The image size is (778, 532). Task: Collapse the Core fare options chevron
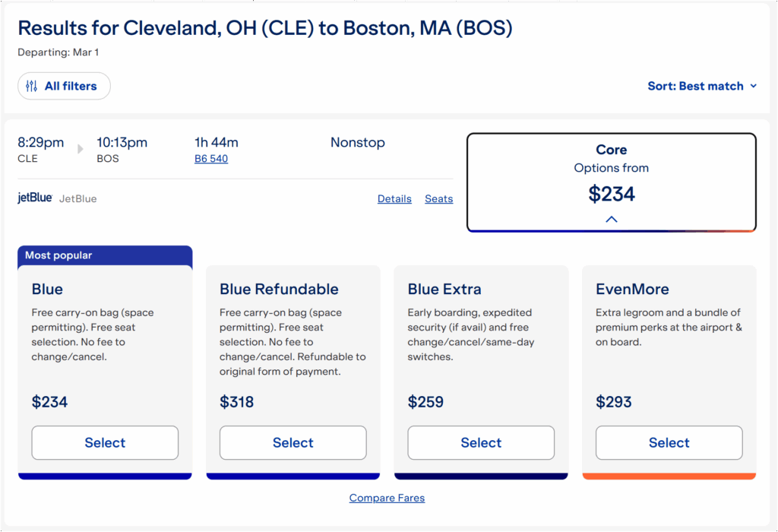point(612,220)
